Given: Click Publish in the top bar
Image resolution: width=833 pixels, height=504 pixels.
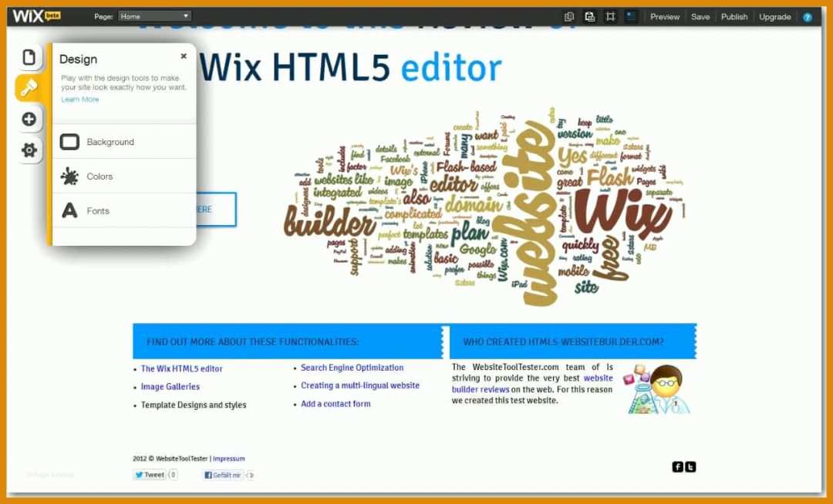Looking at the screenshot, I should tap(734, 17).
